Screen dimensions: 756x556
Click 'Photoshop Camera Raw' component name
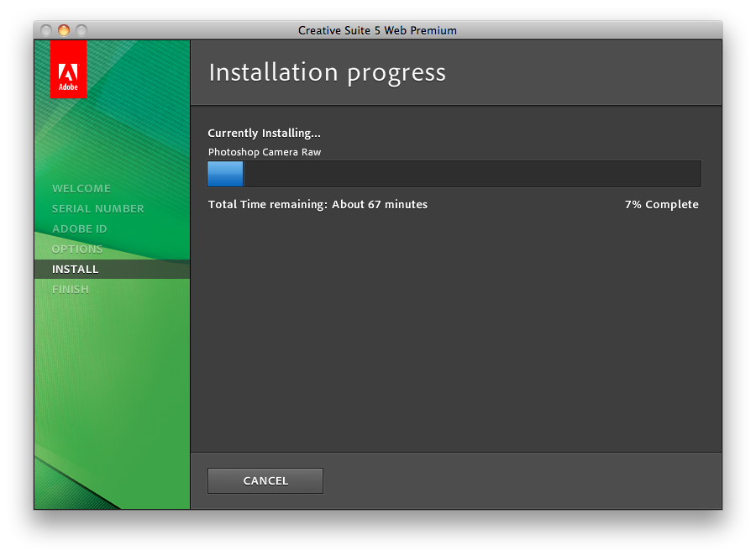(x=265, y=152)
